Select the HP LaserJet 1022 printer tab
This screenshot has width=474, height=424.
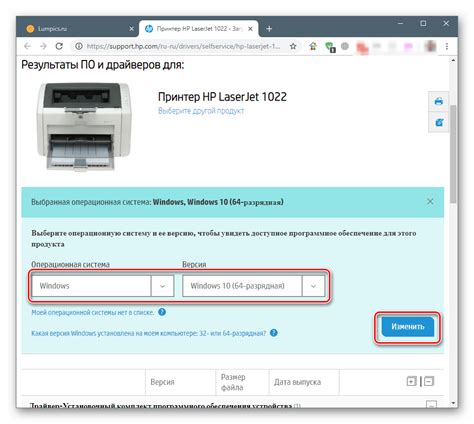click(x=199, y=29)
